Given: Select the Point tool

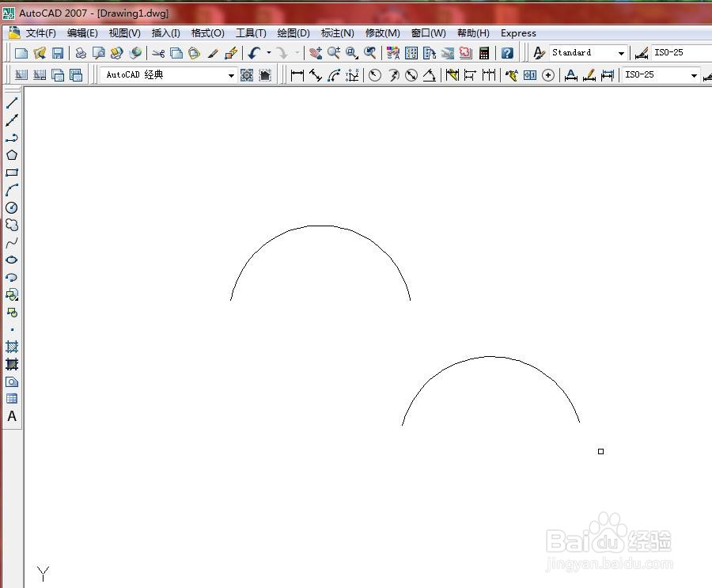Looking at the screenshot, I should pyautogui.click(x=12, y=329).
